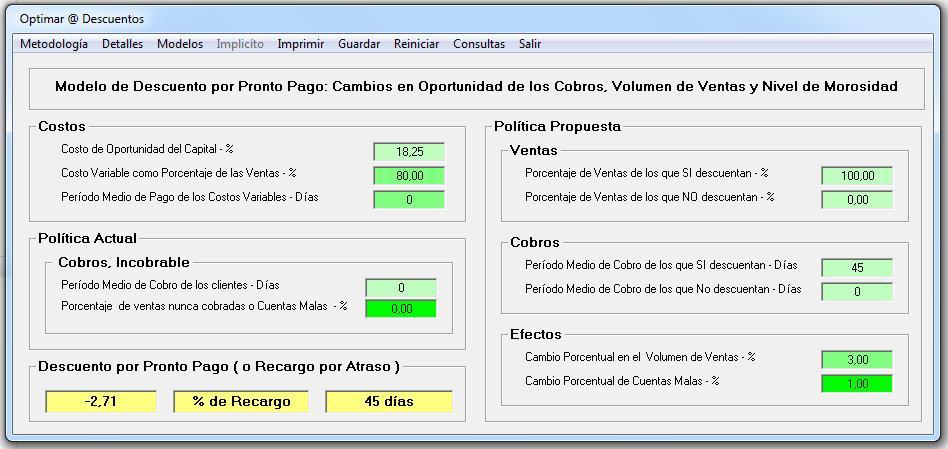Image resolution: width=948 pixels, height=449 pixels.
Task: Click the Cuentas Malas percentage field
Action: coord(401,309)
